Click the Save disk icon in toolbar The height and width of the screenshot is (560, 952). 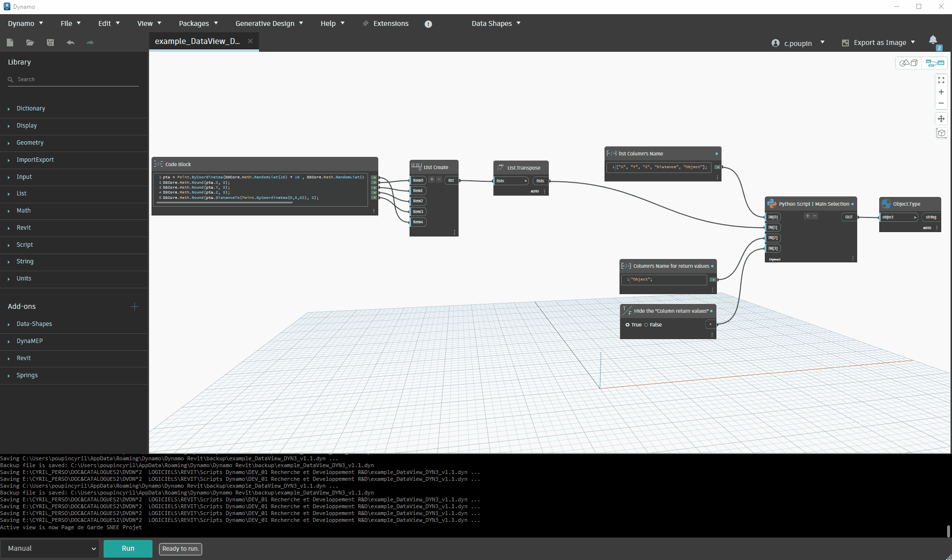[50, 43]
